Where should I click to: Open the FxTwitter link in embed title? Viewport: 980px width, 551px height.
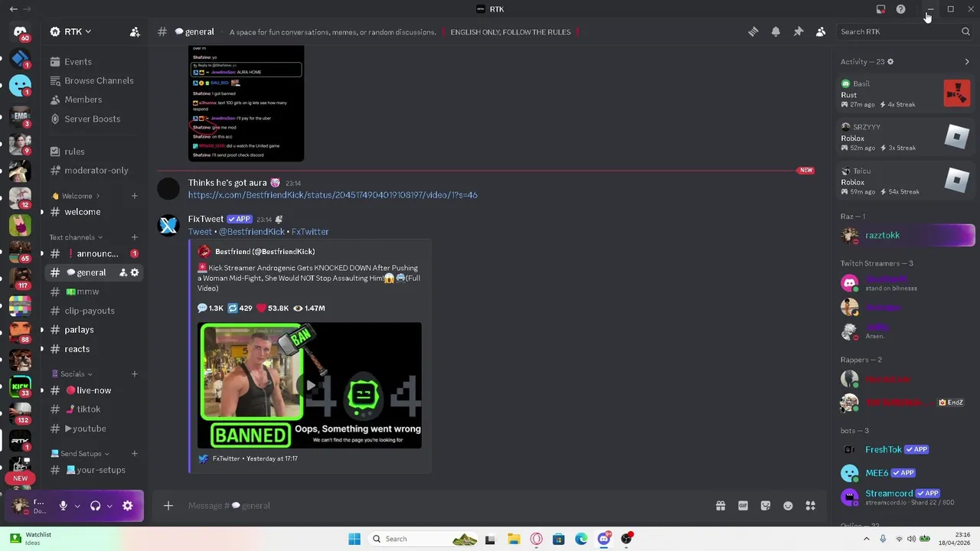[x=310, y=232]
